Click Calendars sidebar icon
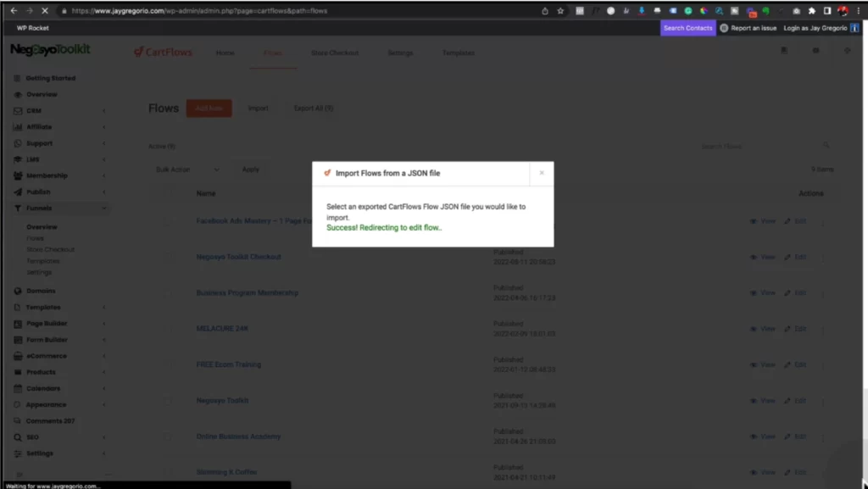 pos(18,388)
